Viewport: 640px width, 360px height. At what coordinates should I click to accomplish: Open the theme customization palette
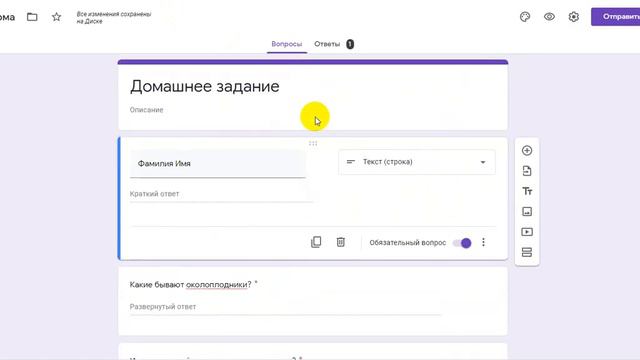525,17
